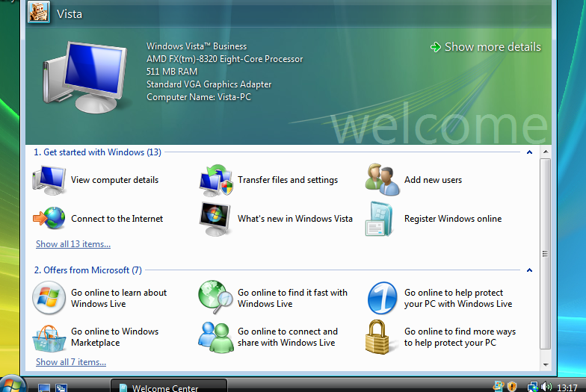Collapse the Get started with Windows section
The height and width of the screenshot is (392, 586).
pos(529,152)
